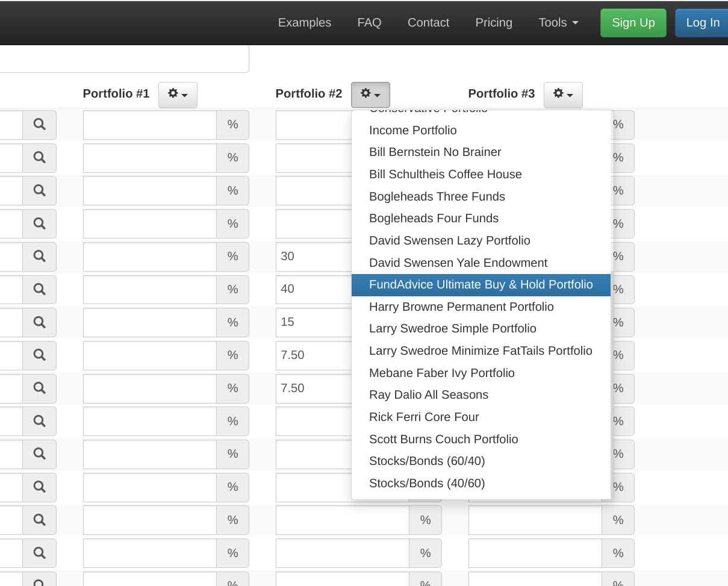Click the Portfolio #1 field in the row with 30
Viewport: 728px width, 586px height.
tap(150, 257)
